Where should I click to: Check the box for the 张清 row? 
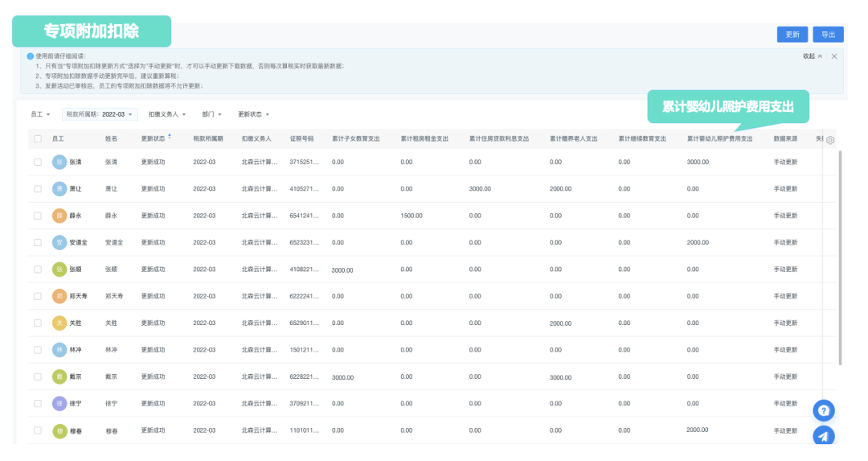[38, 162]
